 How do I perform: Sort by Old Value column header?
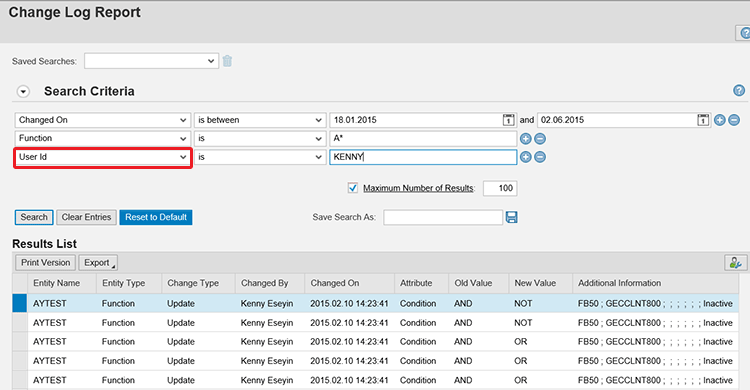(478, 283)
